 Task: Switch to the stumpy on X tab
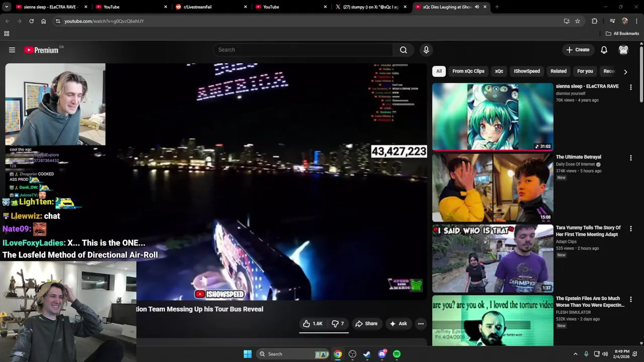click(x=371, y=7)
